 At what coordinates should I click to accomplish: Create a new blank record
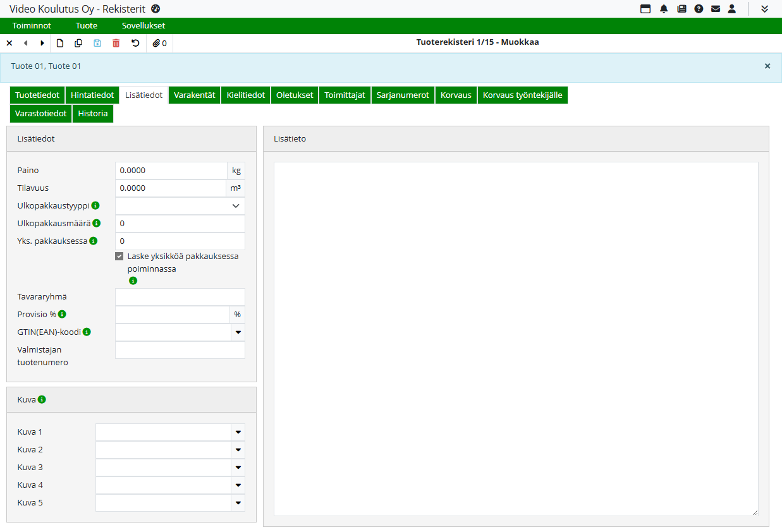(x=60, y=43)
